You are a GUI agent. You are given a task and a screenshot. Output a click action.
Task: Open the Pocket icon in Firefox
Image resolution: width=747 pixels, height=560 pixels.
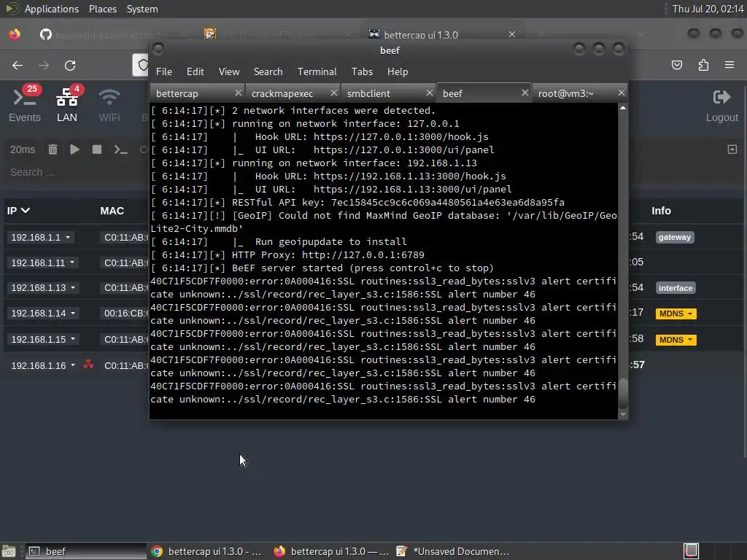pyautogui.click(x=677, y=65)
